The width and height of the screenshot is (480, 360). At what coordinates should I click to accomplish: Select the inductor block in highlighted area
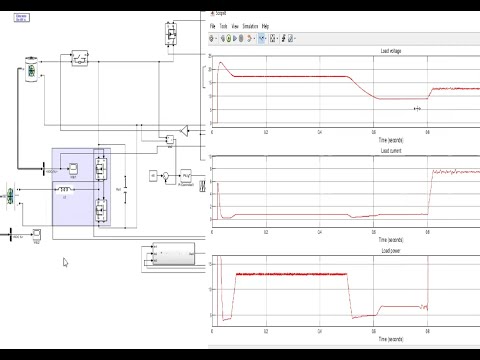click(65, 190)
